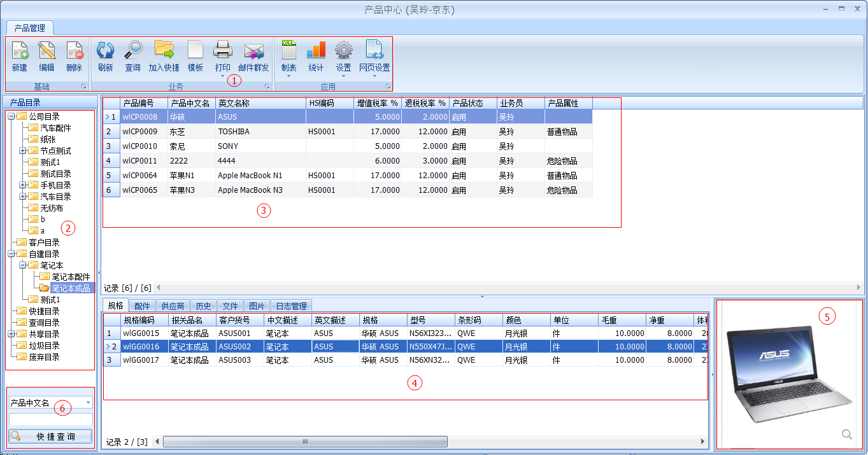The width and height of the screenshot is (868, 455).
Task: Open the 文件 tab
Action: [230, 306]
